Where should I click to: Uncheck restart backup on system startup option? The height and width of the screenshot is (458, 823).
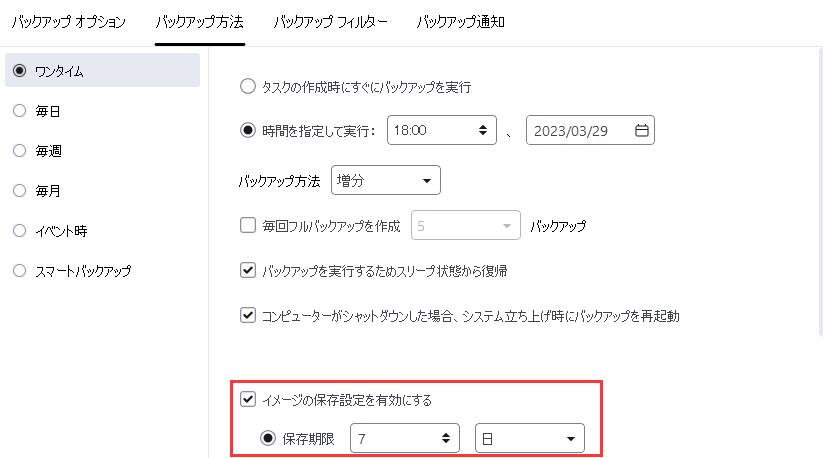coord(249,316)
